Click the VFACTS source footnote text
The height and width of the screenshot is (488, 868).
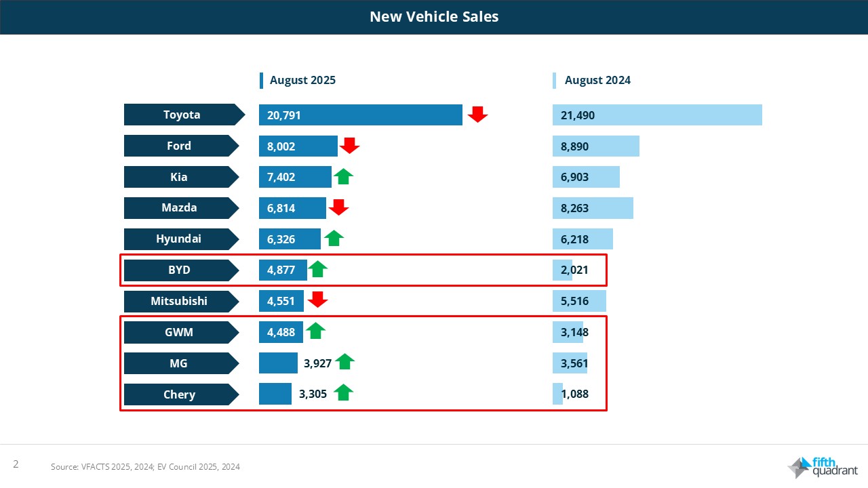(x=145, y=466)
